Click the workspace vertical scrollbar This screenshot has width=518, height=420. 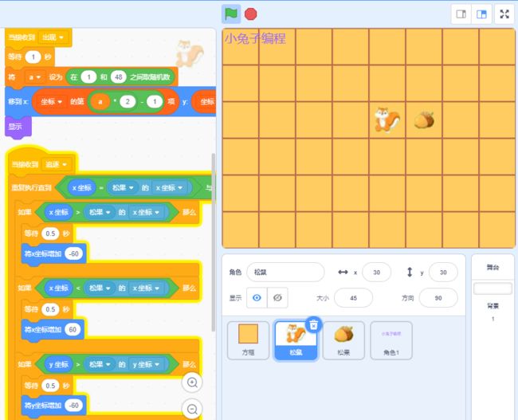pyautogui.click(x=214, y=242)
